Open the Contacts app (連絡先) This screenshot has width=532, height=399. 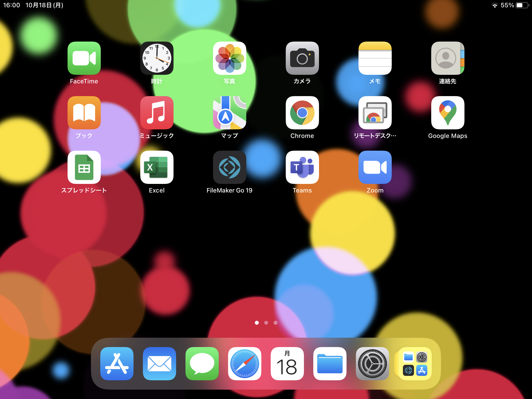(448, 58)
